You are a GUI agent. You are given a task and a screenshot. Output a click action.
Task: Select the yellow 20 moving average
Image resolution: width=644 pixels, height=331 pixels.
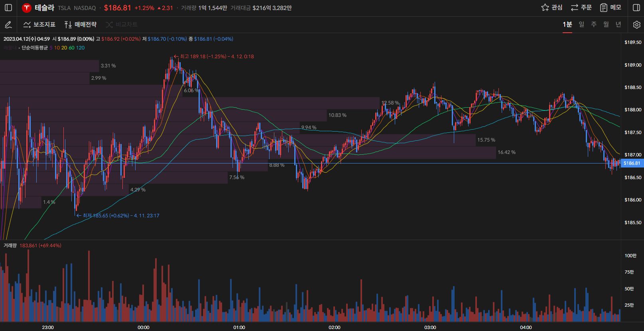[64, 48]
